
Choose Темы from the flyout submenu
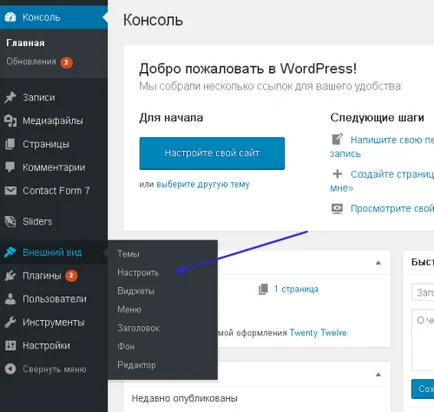128,254
